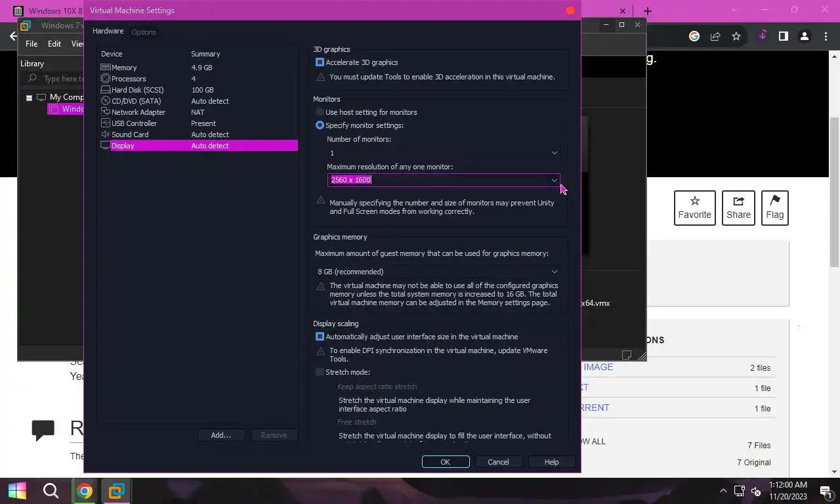Click the Help button
The image size is (840, 504).
551,462
